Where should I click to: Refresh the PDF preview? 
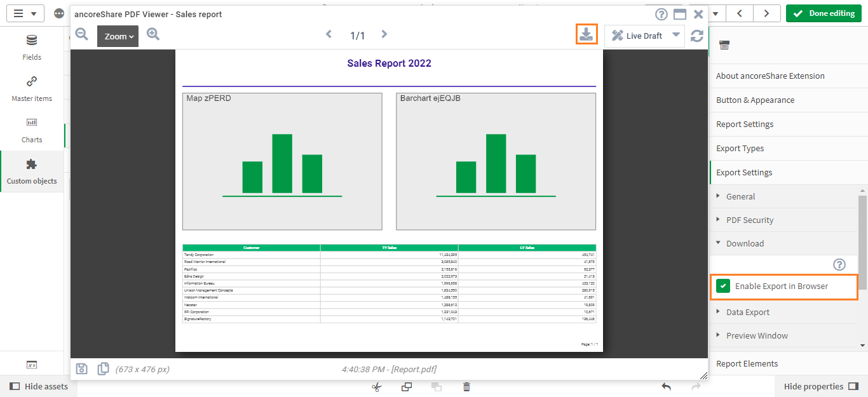[697, 36]
